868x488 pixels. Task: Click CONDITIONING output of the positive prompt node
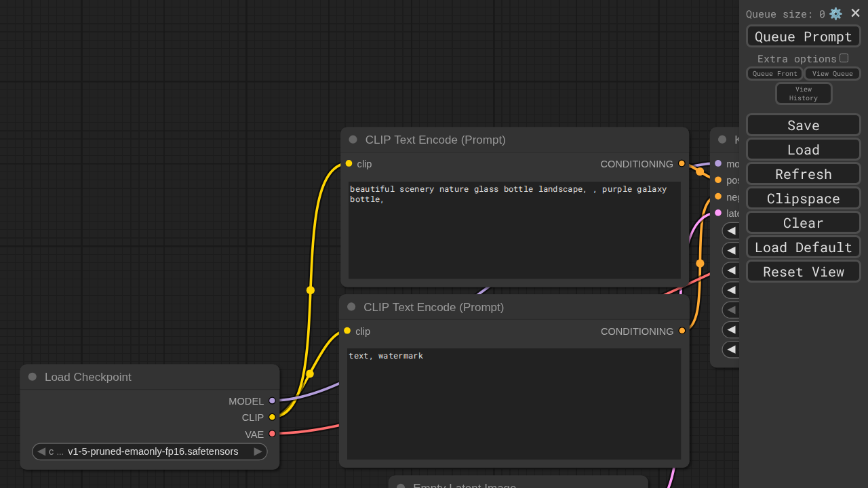pos(682,163)
